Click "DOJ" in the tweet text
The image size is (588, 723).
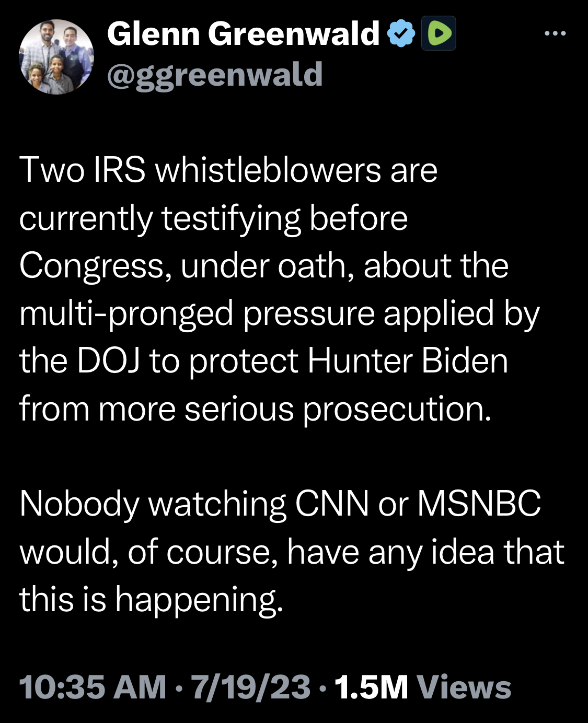point(108,361)
